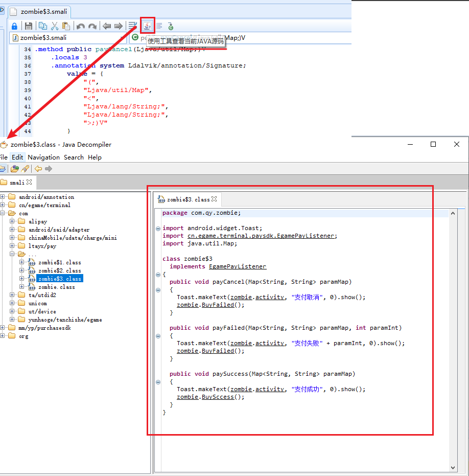Open the Navigation menu

point(43,157)
